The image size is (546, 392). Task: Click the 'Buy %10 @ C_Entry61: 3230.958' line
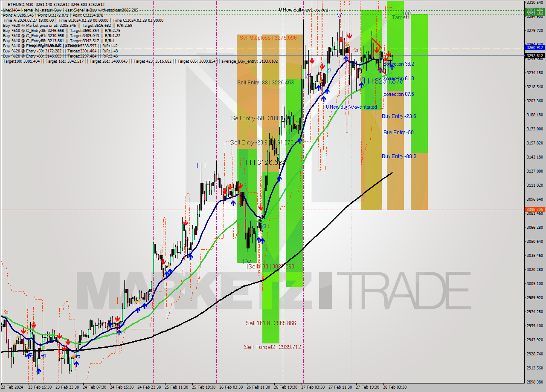(61, 35)
